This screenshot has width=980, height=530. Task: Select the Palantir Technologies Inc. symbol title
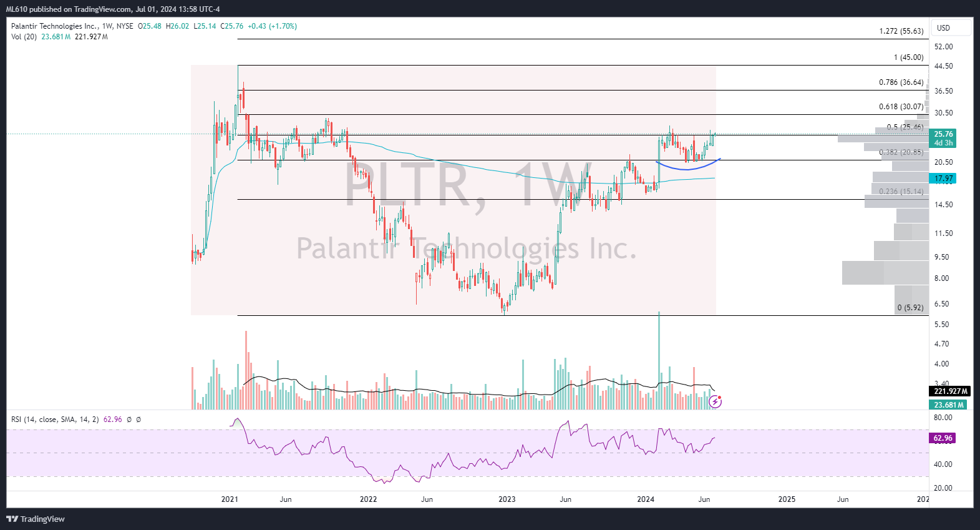point(55,26)
